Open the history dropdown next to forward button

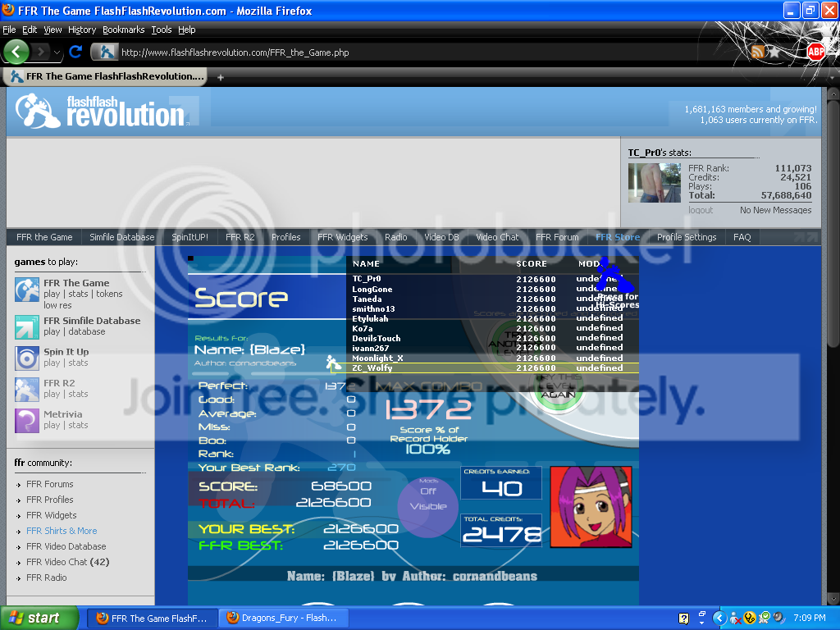click(57, 52)
